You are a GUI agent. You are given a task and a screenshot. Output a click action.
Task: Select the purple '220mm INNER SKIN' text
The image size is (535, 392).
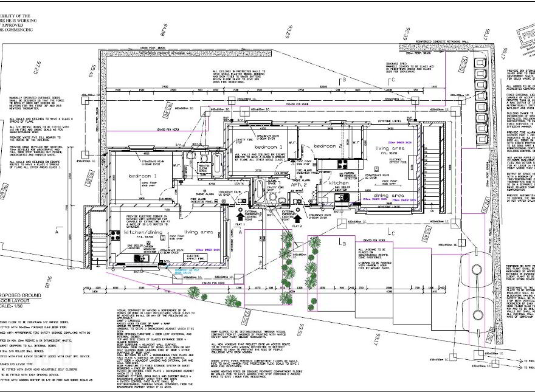click(207, 250)
